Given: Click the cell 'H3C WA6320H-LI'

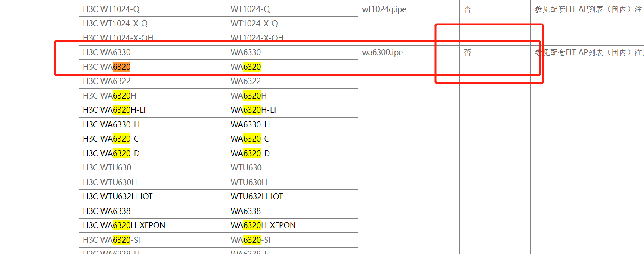Looking at the screenshot, I should [152, 110].
